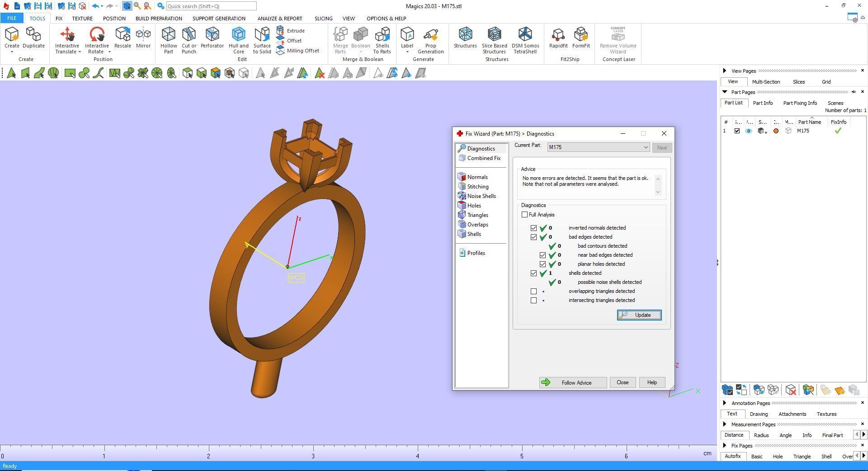Toggle inverted normals detected checkbox
This screenshot has width=868, height=471.
[x=533, y=228]
